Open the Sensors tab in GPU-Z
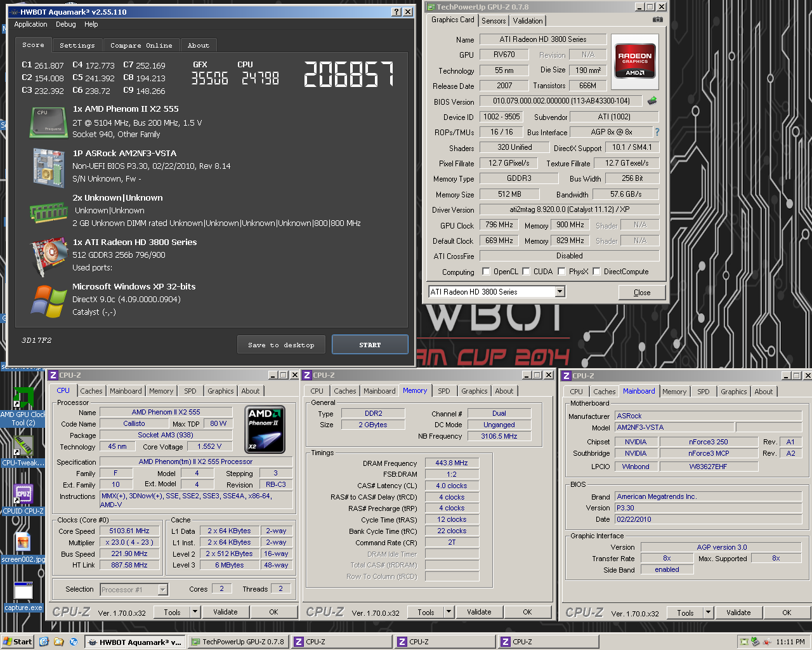 494,21
